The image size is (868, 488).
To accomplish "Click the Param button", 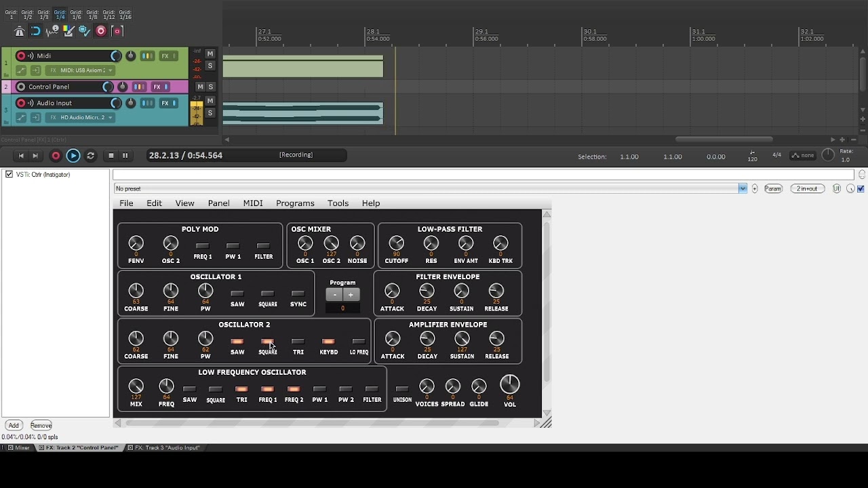I will tap(773, 189).
